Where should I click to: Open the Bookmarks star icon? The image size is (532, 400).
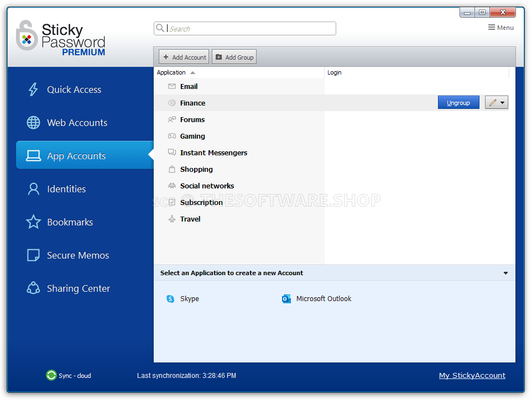click(33, 222)
